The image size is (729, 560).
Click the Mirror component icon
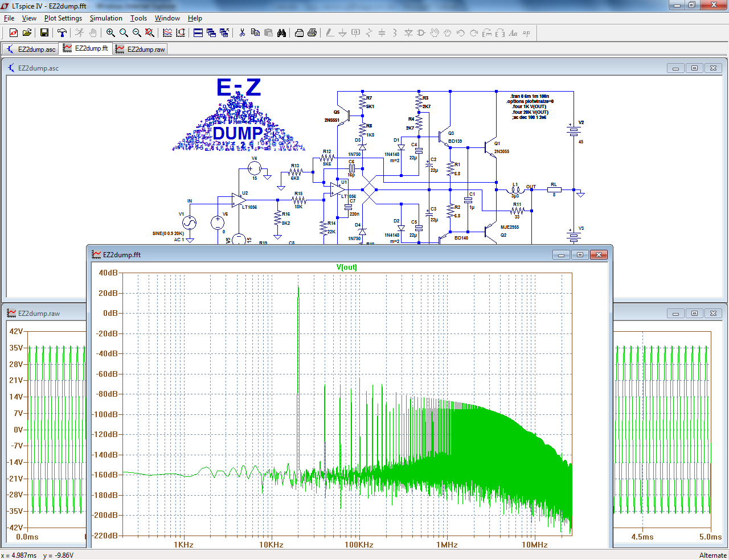click(x=500, y=33)
